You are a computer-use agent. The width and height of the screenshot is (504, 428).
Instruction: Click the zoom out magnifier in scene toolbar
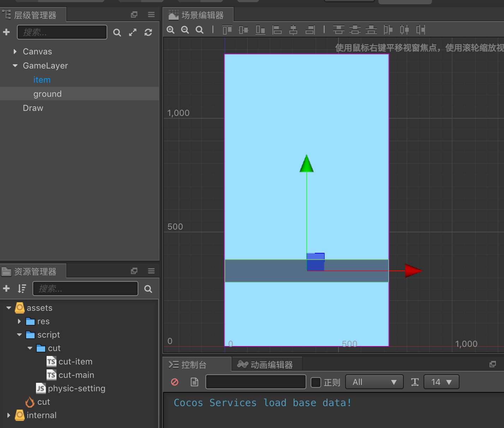(185, 30)
